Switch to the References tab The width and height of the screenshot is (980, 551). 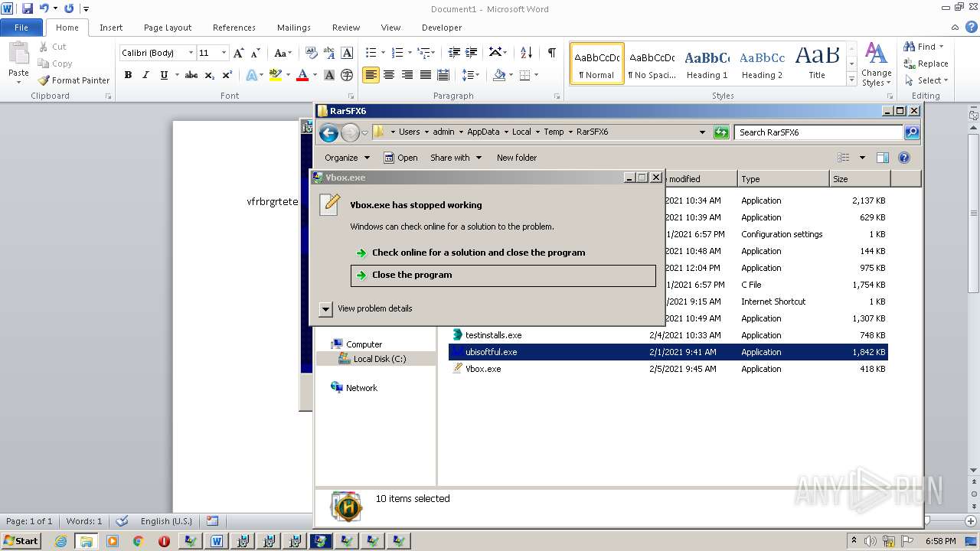(234, 28)
